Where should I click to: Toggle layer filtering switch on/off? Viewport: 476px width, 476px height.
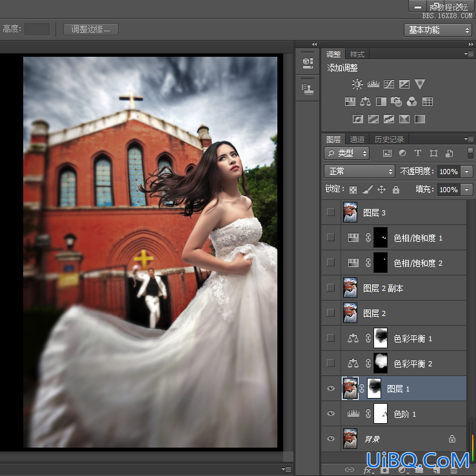point(471,154)
